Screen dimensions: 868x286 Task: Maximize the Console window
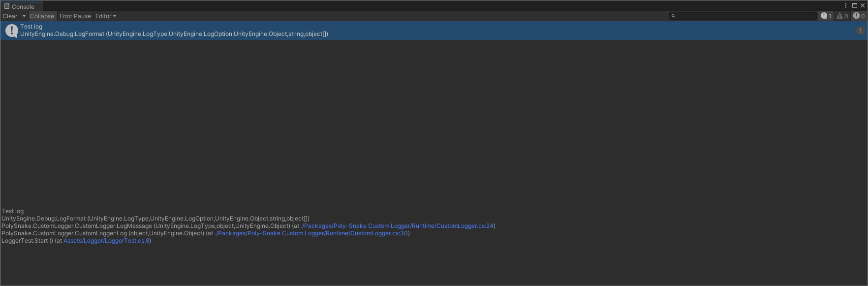(x=855, y=5)
